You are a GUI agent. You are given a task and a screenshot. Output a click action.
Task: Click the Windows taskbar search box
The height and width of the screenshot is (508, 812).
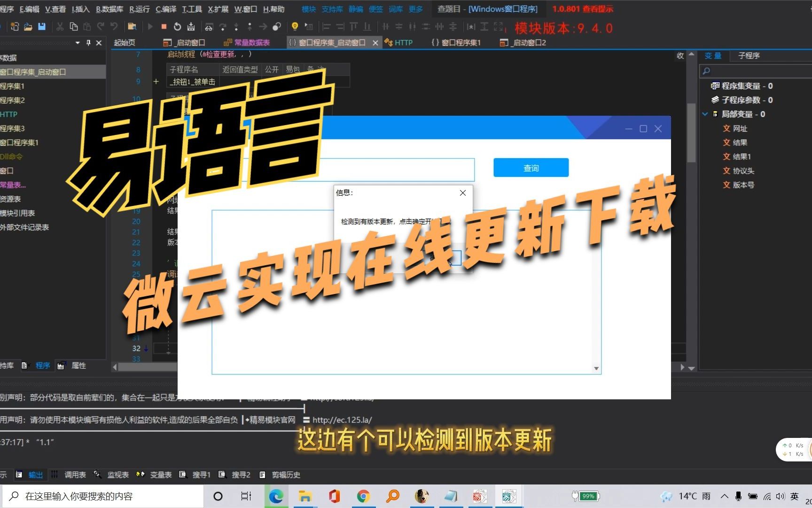tap(103, 496)
